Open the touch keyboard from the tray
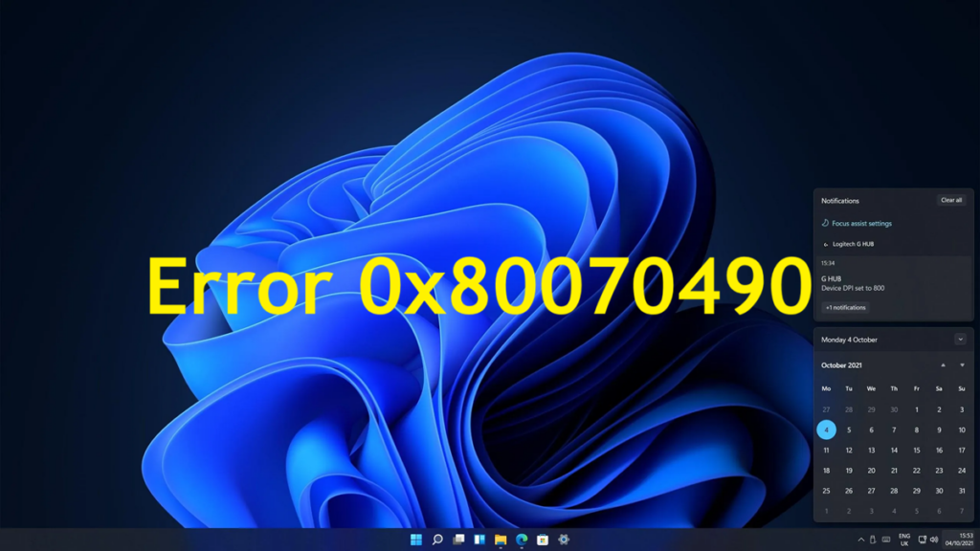The height and width of the screenshot is (551, 980). tap(886, 540)
